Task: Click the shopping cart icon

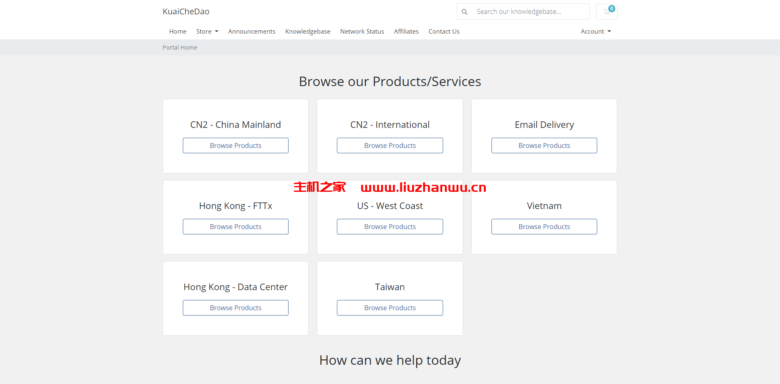Action: tap(607, 11)
